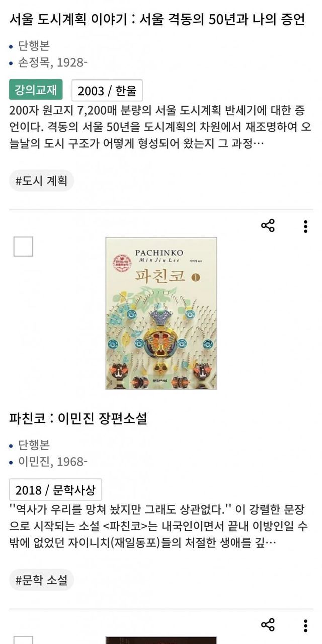This screenshot has height=644, width=322.
Task: Open the Pachinko book cover image
Action: [x=161, y=313]
